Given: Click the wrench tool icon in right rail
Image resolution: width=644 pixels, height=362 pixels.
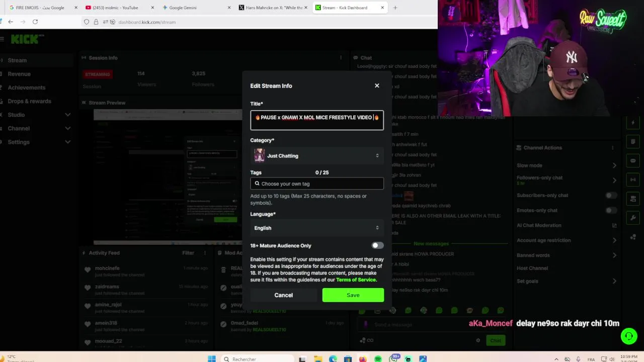Looking at the screenshot, I should (633, 218).
